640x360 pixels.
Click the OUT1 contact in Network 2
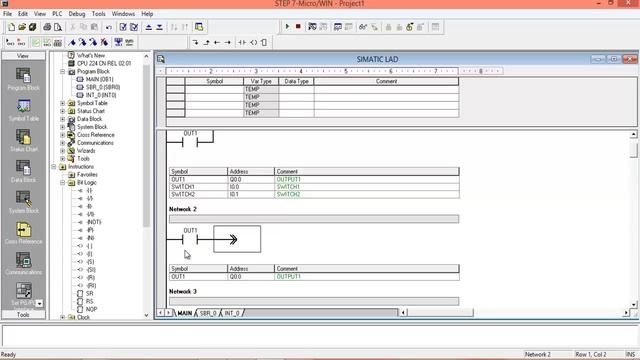pyautogui.click(x=190, y=239)
